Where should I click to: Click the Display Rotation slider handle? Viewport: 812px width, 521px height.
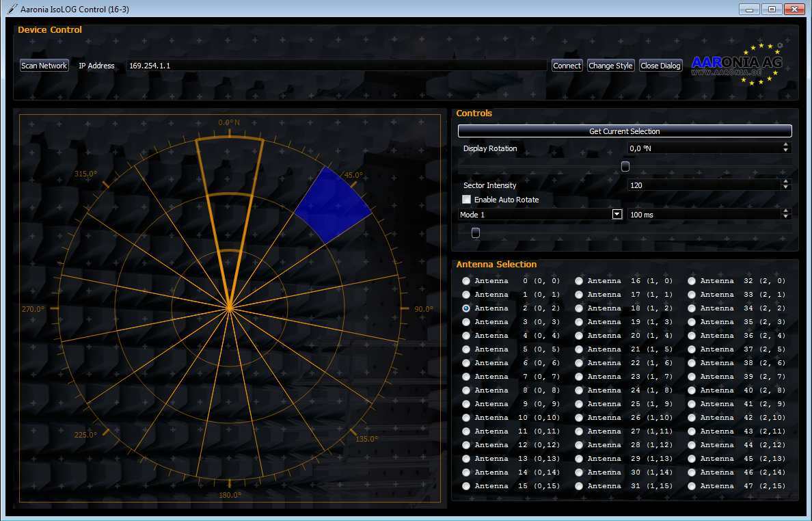click(x=625, y=166)
